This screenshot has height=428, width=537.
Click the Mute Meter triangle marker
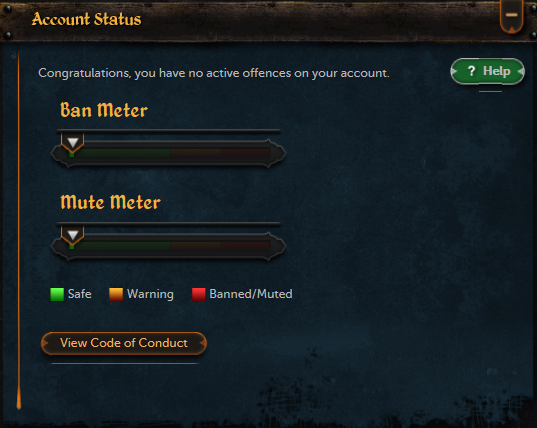[73, 235]
